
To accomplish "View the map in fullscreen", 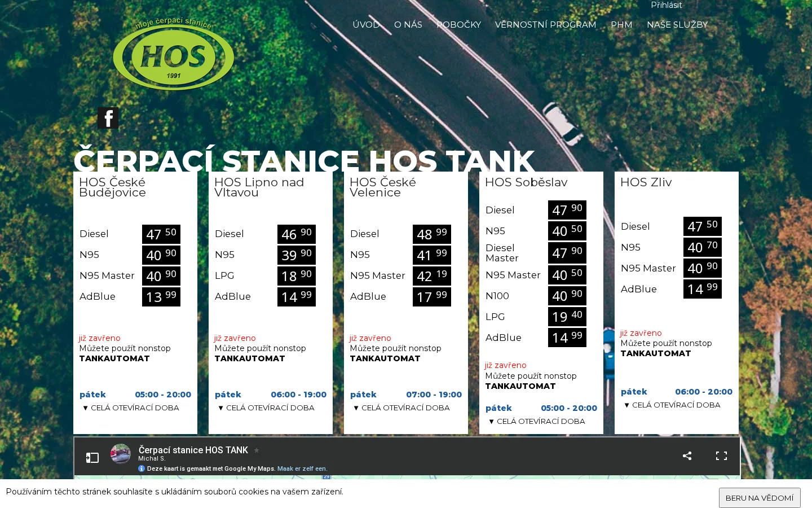I will [721, 456].
